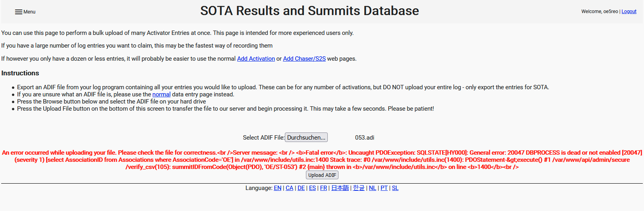Click the selected file name 053.adi
This screenshot has height=211, width=644.
click(x=365, y=138)
